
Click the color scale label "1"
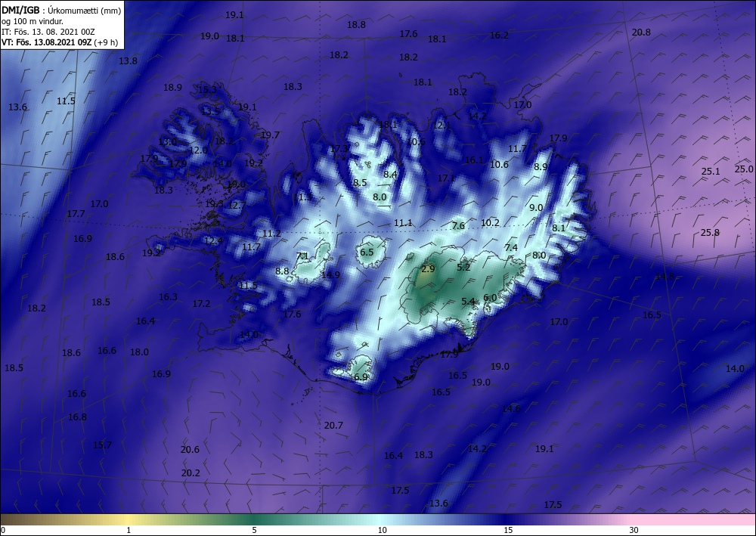point(129,530)
